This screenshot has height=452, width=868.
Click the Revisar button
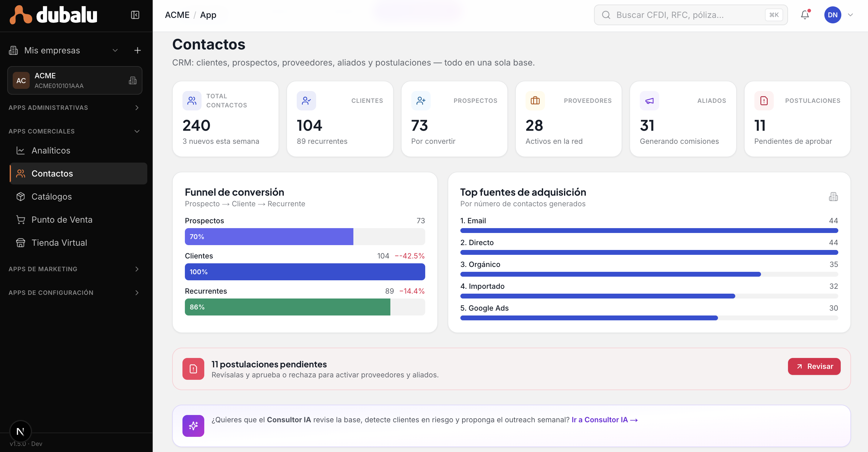click(814, 366)
